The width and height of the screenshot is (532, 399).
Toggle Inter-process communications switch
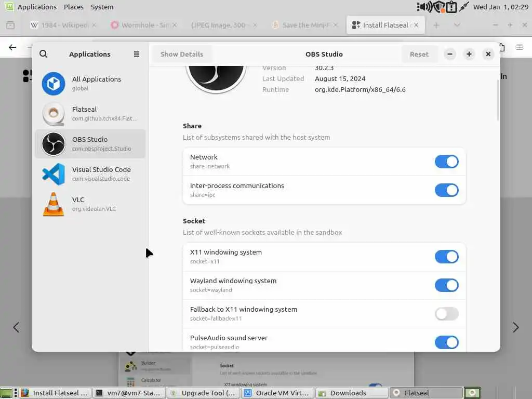[446, 190]
